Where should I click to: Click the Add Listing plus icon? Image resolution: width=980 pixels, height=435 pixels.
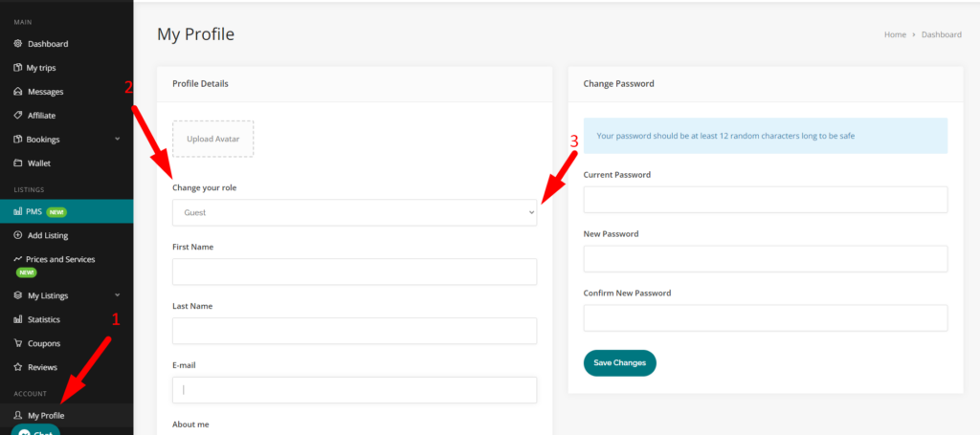pos(18,236)
